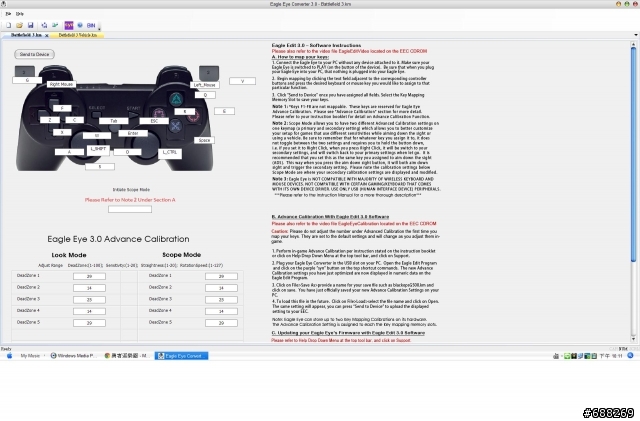
Task: Edit Look Mode DeadZone 3 value field
Action: point(89,299)
